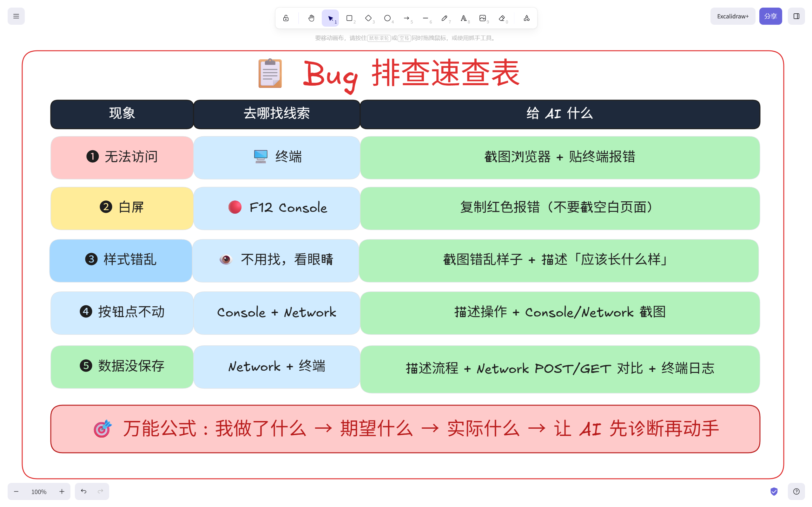Toggle the right sidebar panel
The width and height of the screenshot is (812, 507).
796,16
